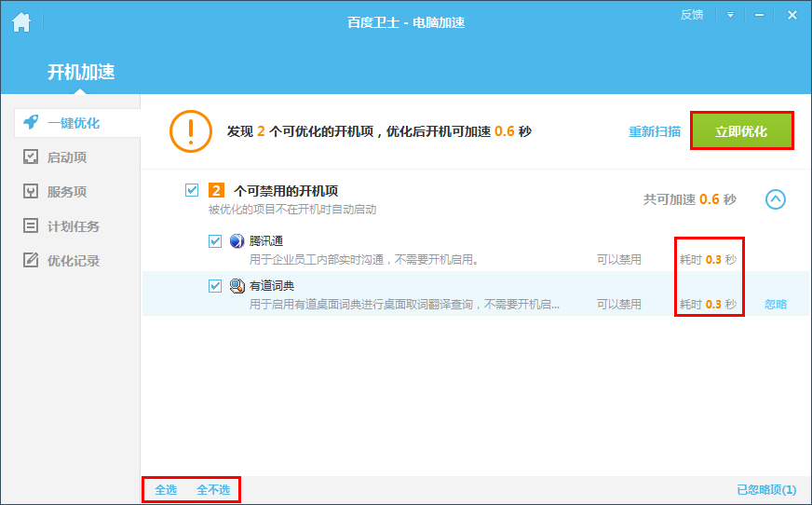
Task: Click the 有道词典 app icon
Action: tap(237, 286)
